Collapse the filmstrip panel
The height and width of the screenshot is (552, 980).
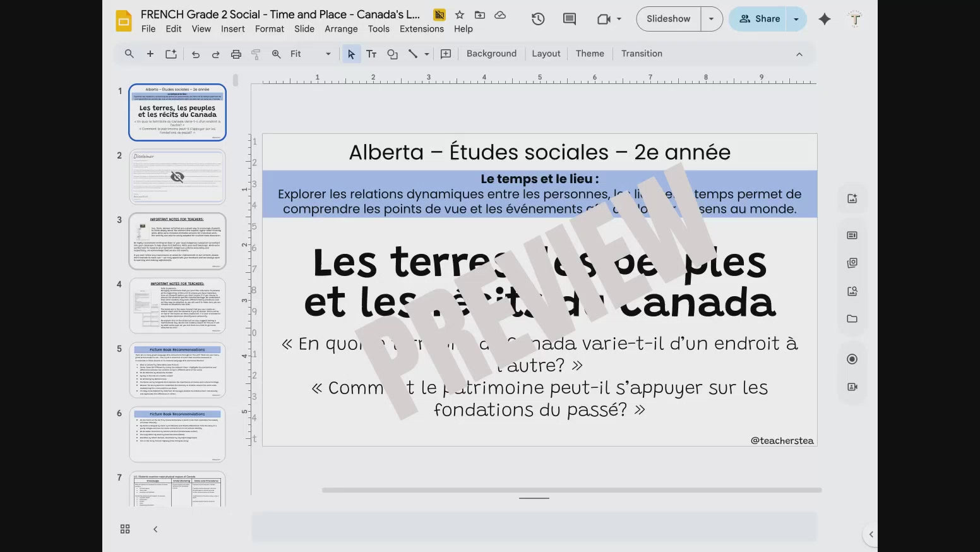[x=155, y=529]
